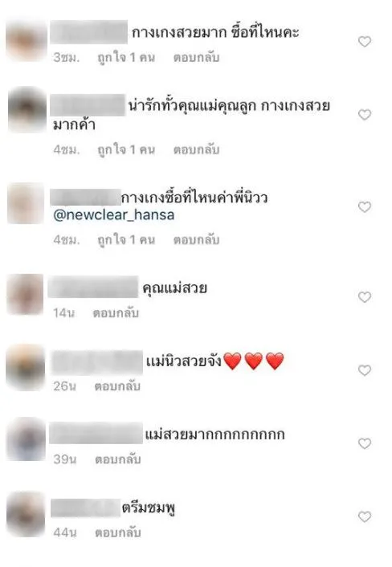Image resolution: width=392 pixels, height=567 pixels.
Task: View who liked the 3ชม. comment
Action: [x=126, y=58]
